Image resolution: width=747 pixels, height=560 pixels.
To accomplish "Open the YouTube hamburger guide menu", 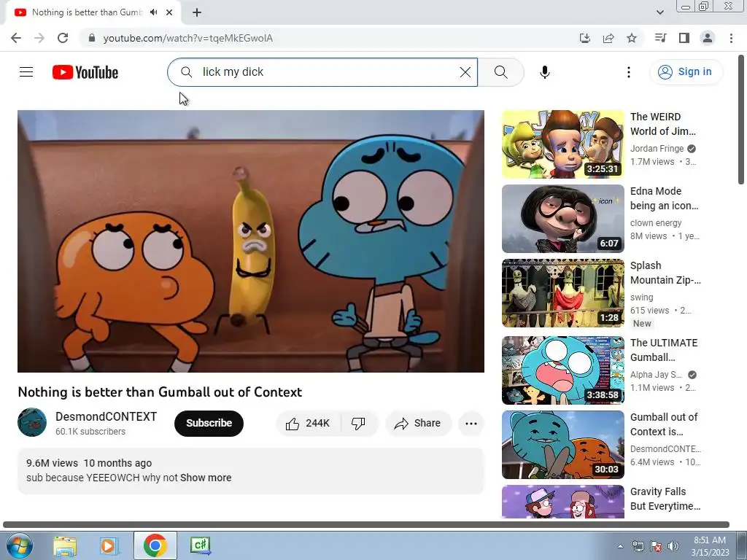I will click(x=26, y=72).
